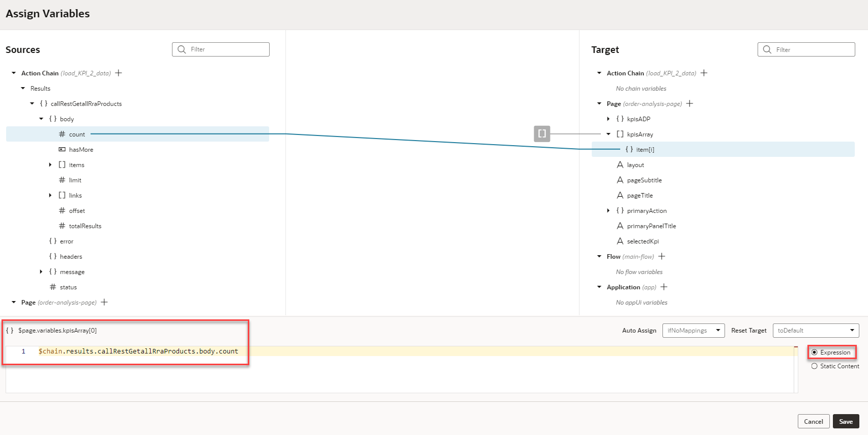
Task: Click the Cancel button
Action: pos(813,421)
